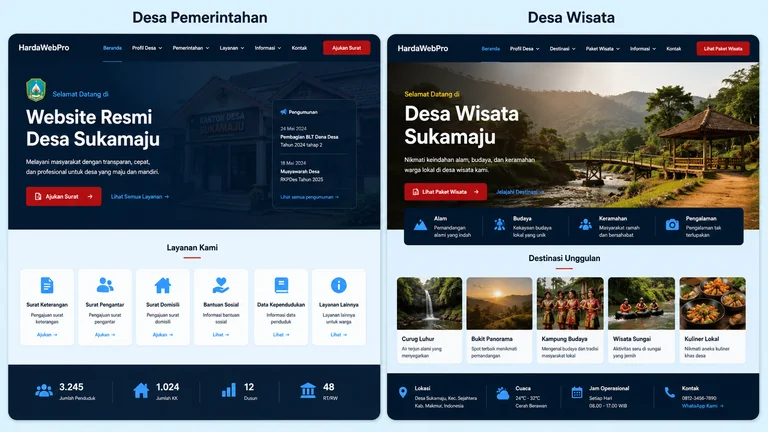Expand Informasi menu in Desa Wisata site
Screen dimensions: 768x432
coord(643,49)
